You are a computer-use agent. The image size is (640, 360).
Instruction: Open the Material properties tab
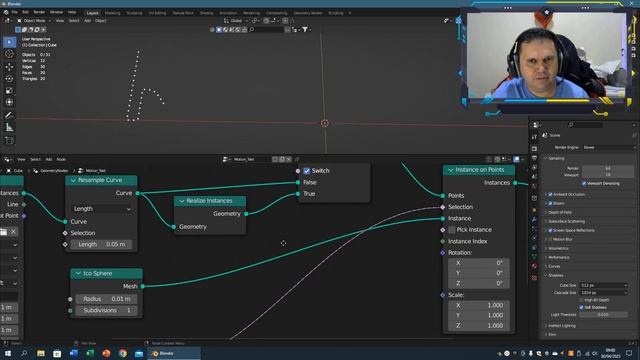pos(534,266)
